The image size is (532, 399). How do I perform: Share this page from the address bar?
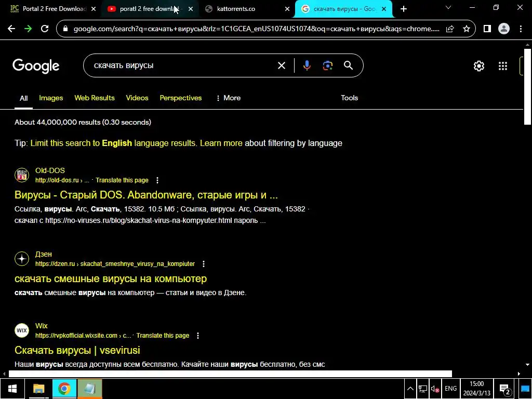450,29
